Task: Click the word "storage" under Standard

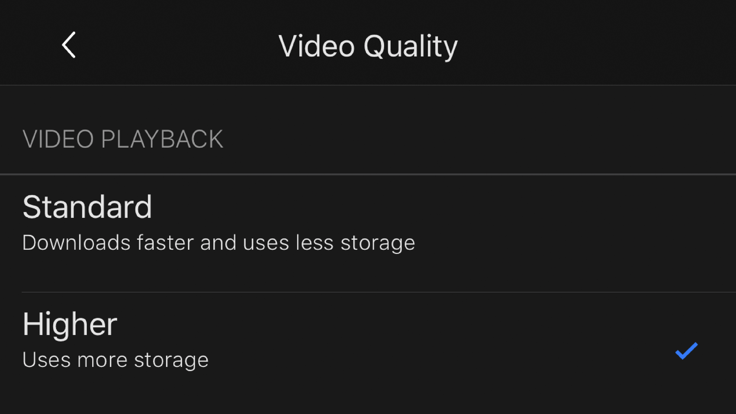Action: click(378, 244)
